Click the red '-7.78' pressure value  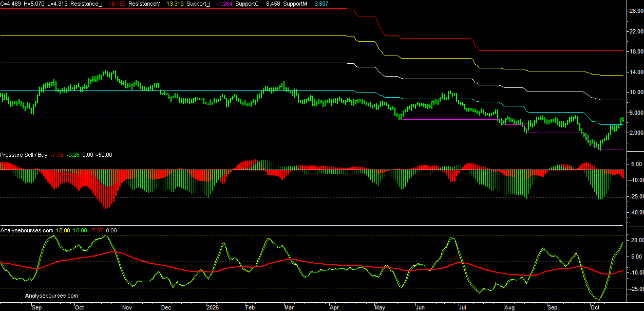click(x=57, y=155)
